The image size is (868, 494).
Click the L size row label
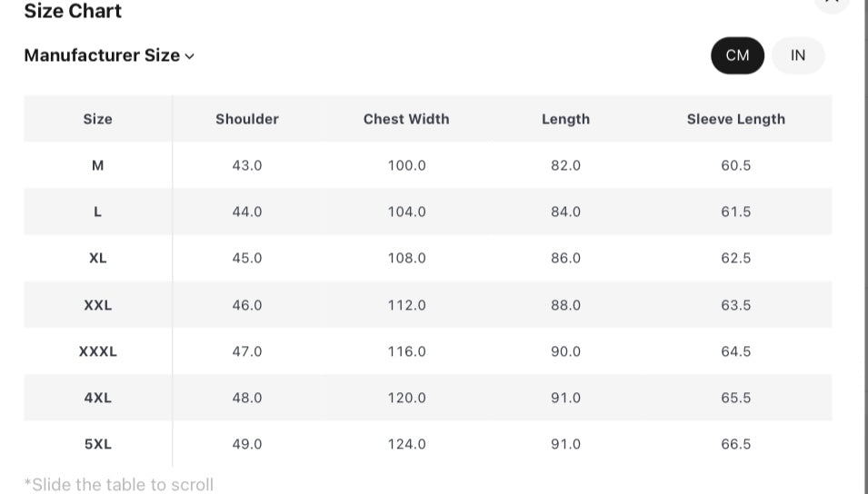point(97,212)
